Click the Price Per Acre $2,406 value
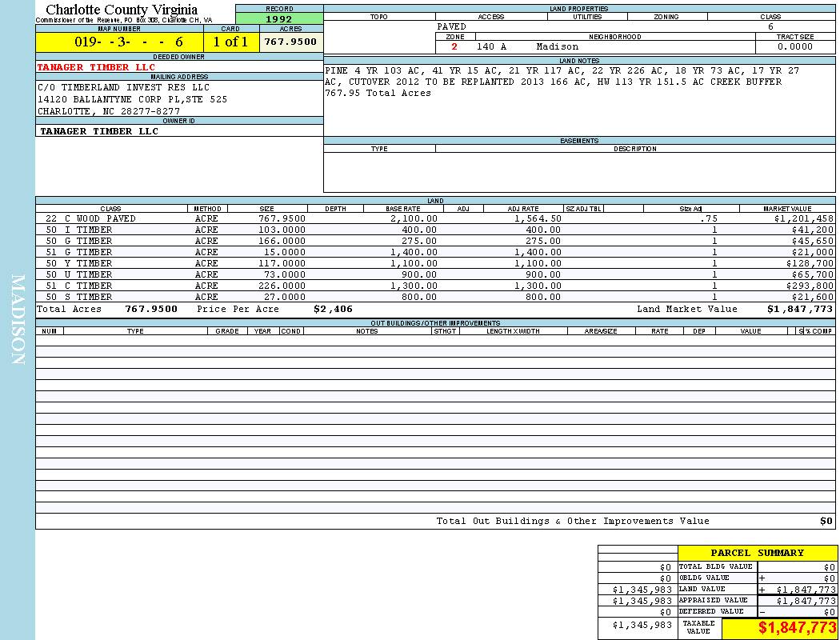The width and height of the screenshot is (840, 640). (x=333, y=309)
